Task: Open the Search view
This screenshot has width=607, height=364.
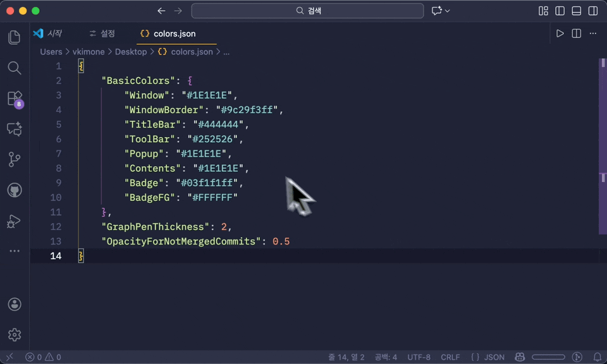Action: 14,68
